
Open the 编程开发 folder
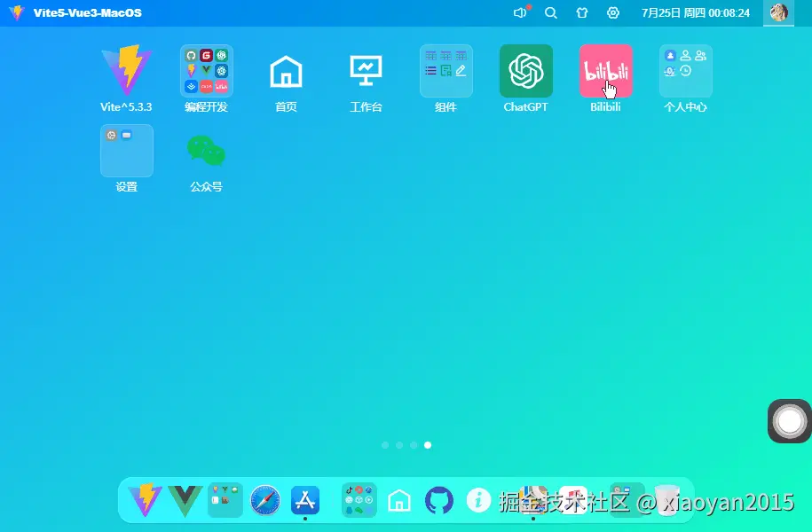(x=207, y=71)
